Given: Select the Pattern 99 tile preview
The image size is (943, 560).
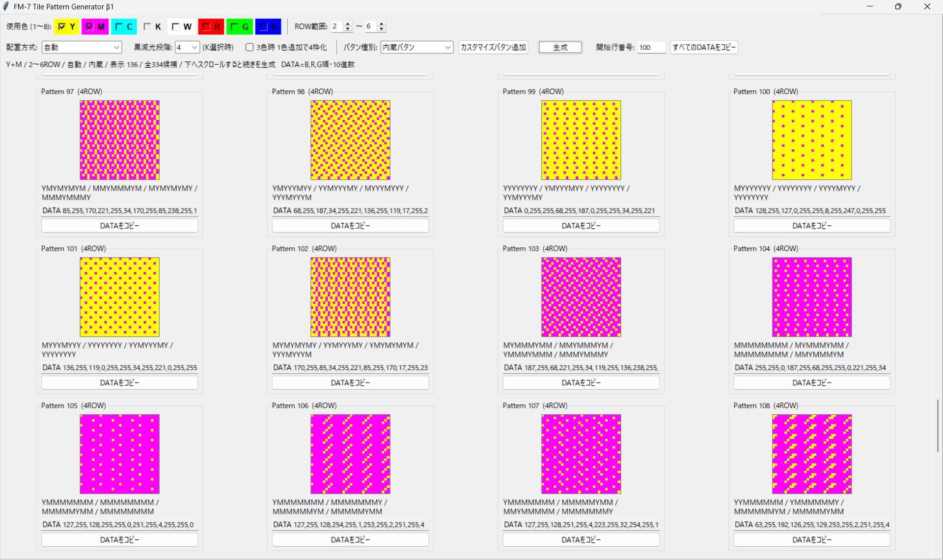Looking at the screenshot, I should tap(581, 140).
